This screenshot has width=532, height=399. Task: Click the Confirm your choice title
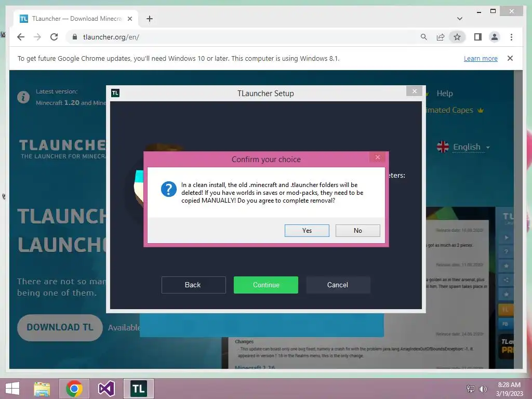pyautogui.click(x=266, y=159)
